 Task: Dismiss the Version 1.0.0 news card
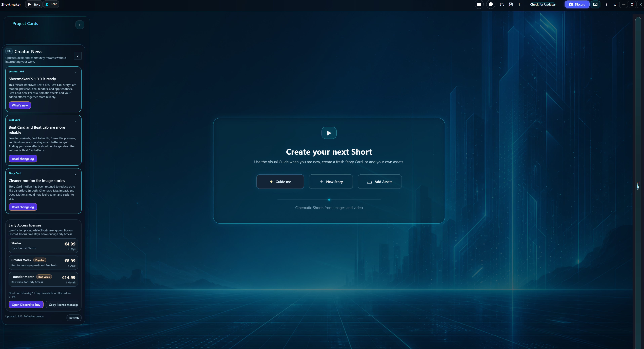tap(75, 73)
